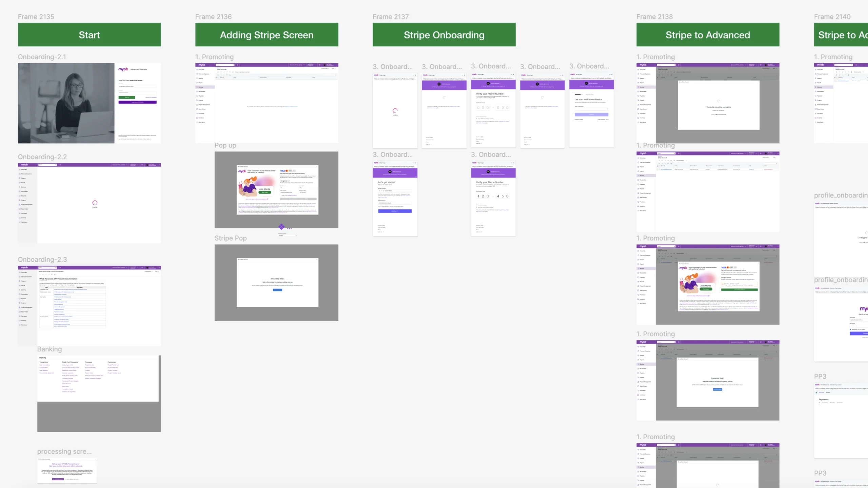Open small dropdown below purple diamond icon
Screen dimensions: 868x488
click(x=288, y=236)
